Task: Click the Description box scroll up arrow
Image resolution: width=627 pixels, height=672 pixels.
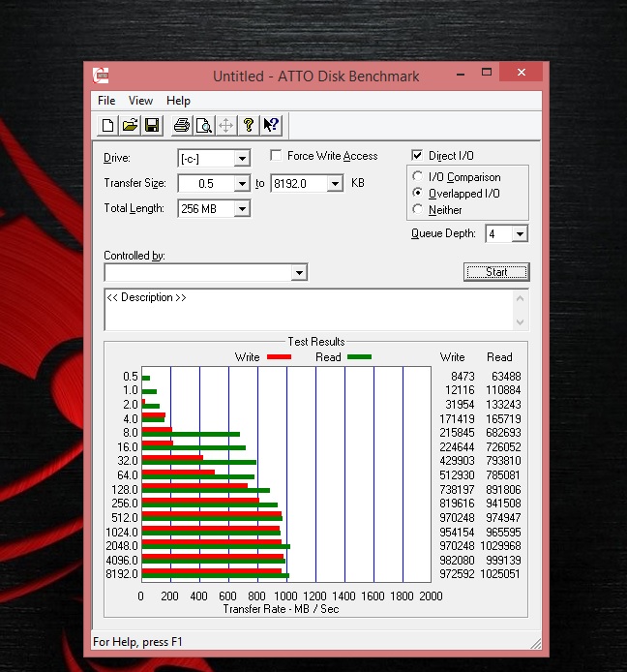Action: point(521,298)
